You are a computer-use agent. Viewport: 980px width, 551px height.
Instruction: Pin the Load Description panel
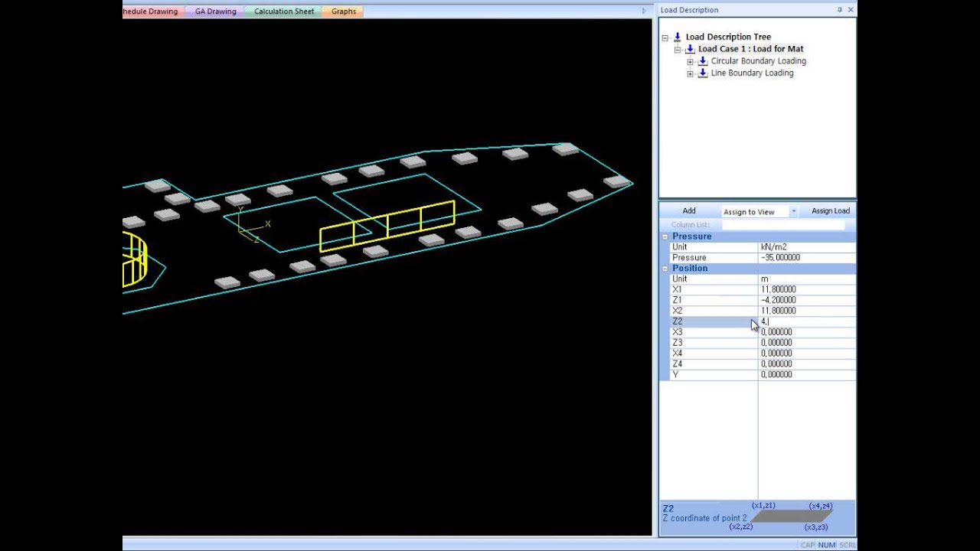tap(839, 10)
